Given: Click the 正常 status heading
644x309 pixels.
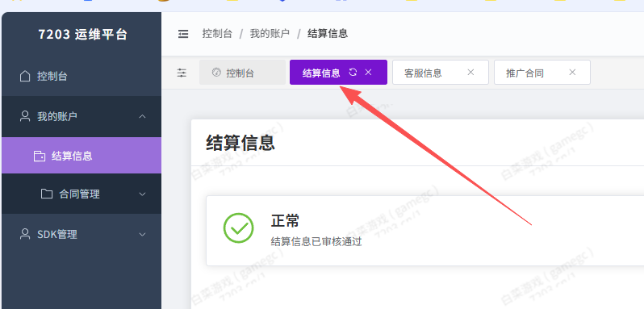Looking at the screenshot, I should 285,221.
